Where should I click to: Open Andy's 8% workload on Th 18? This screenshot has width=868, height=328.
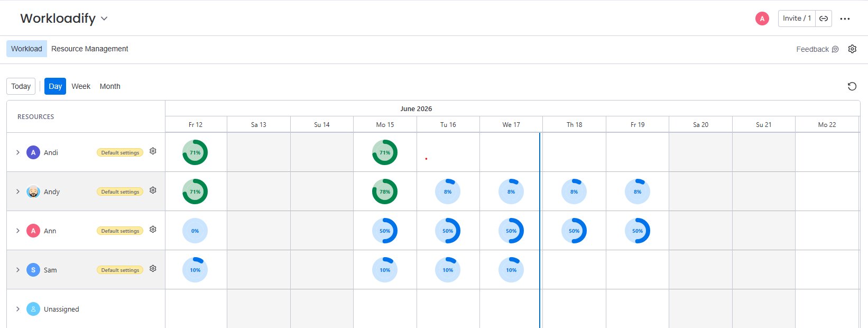(574, 192)
